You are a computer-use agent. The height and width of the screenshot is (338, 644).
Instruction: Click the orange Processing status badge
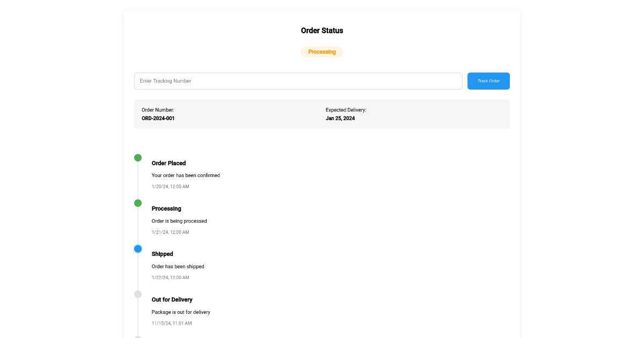coord(322,52)
